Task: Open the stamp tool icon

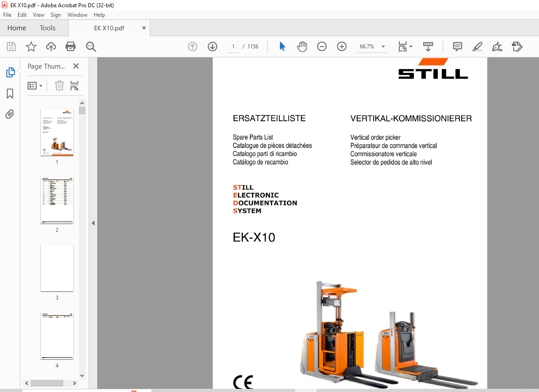Action: point(517,47)
